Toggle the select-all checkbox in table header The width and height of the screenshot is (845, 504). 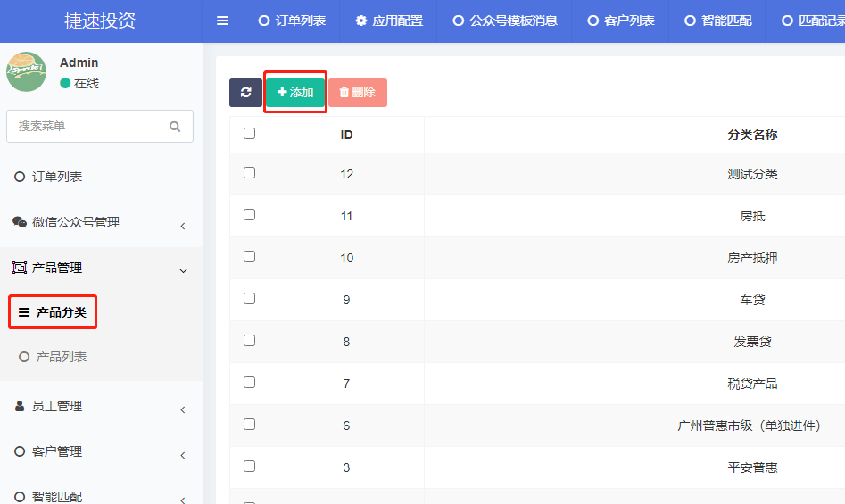point(249,134)
